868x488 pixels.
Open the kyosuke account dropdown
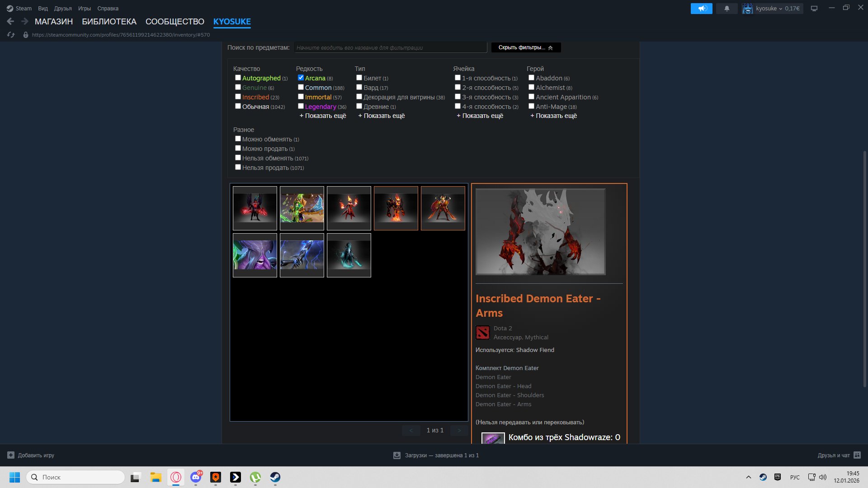(778, 9)
